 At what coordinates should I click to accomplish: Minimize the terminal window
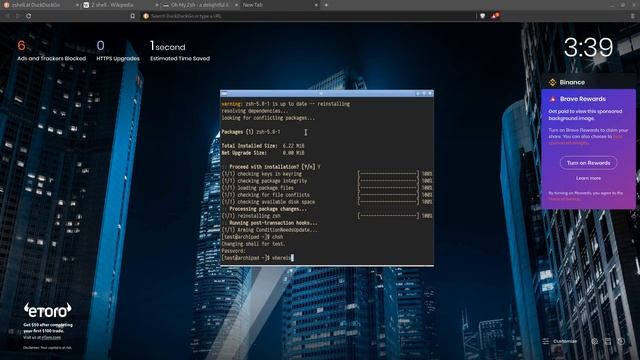418,93
